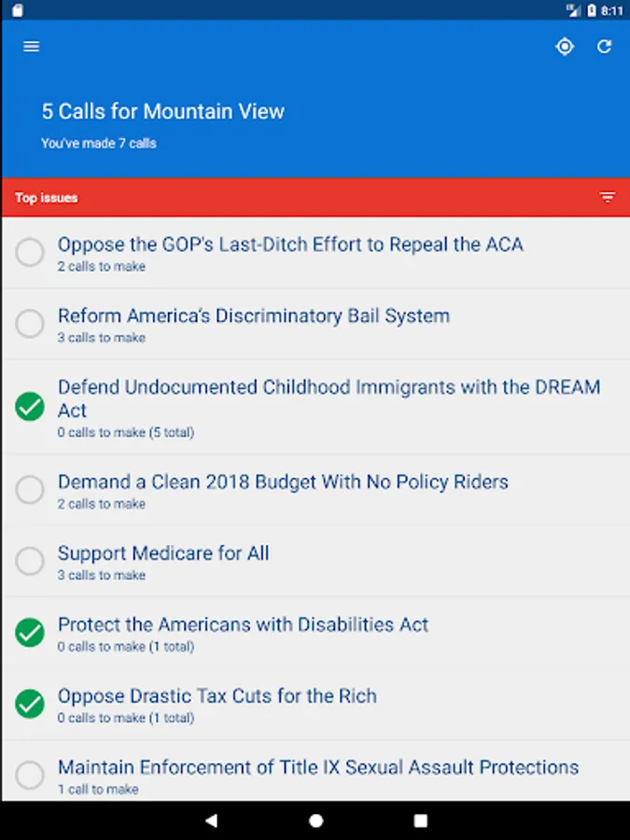The height and width of the screenshot is (840, 630).
Task: Click the Top issues header label
Action: [46, 198]
